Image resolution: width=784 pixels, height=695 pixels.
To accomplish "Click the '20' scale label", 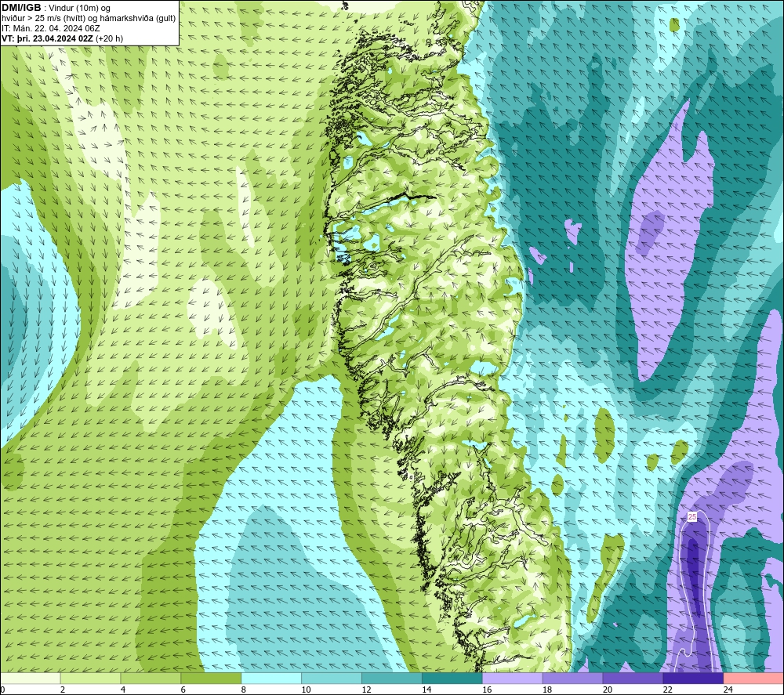I will tap(608, 690).
